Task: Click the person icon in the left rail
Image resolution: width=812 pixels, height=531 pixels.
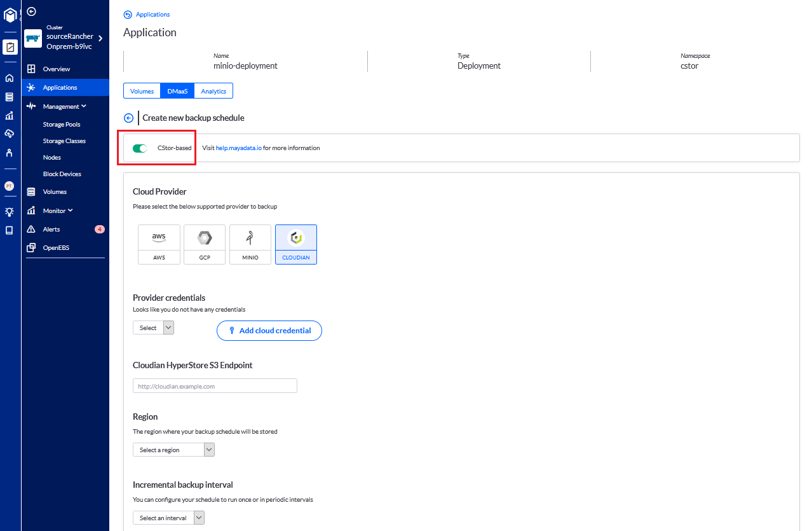Action: click(x=10, y=153)
